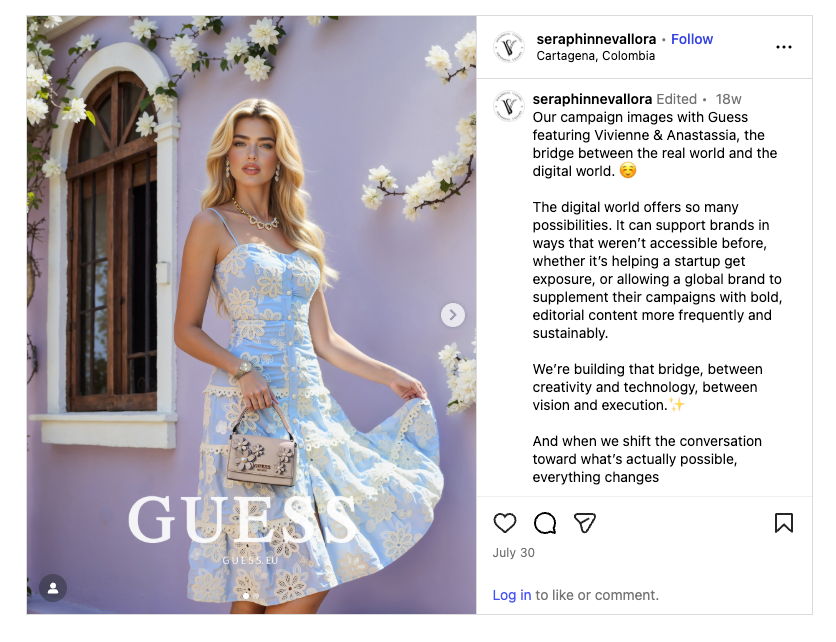The image size is (836, 642).
Task: Save the post using the bookmark icon
Action: 784,523
